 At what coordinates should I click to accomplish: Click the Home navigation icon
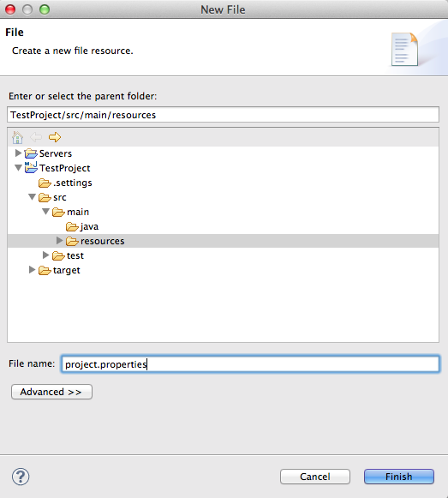pyautogui.click(x=17, y=137)
